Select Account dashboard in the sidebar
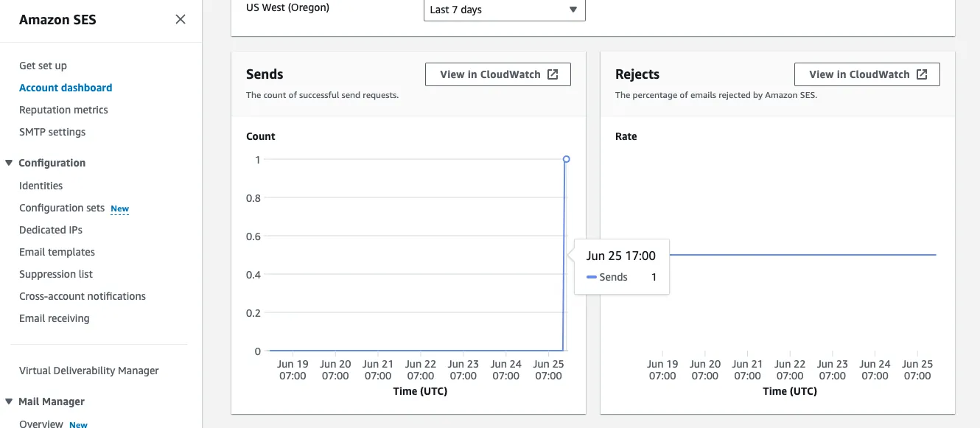Image resolution: width=980 pixels, height=428 pixels. (66, 87)
